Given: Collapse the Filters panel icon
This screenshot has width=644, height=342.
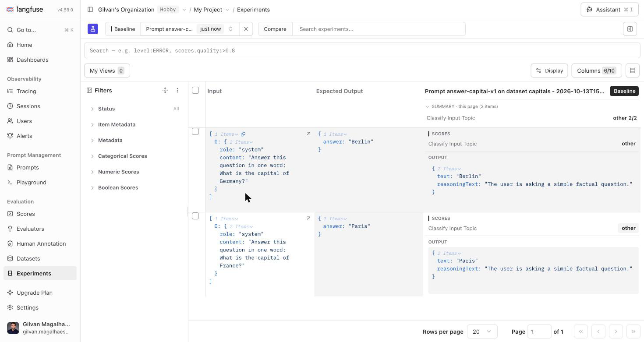Looking at the screenshot, I should pyautogui.click(x=89, y=90).
